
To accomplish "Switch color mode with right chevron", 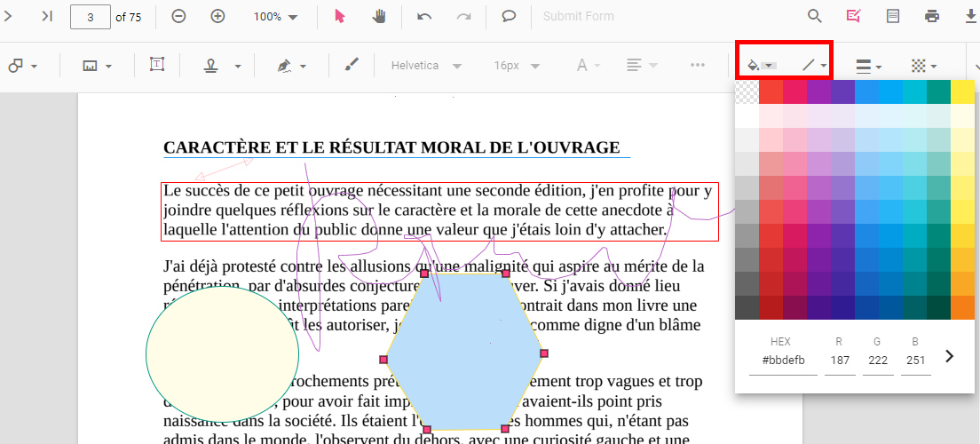I will click(x=950, y=356).
